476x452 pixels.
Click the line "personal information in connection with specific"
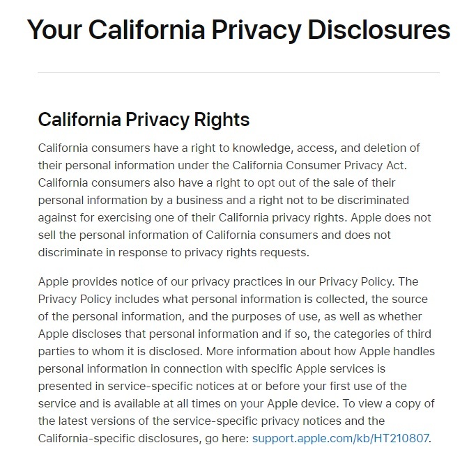[x=212, y=369]
